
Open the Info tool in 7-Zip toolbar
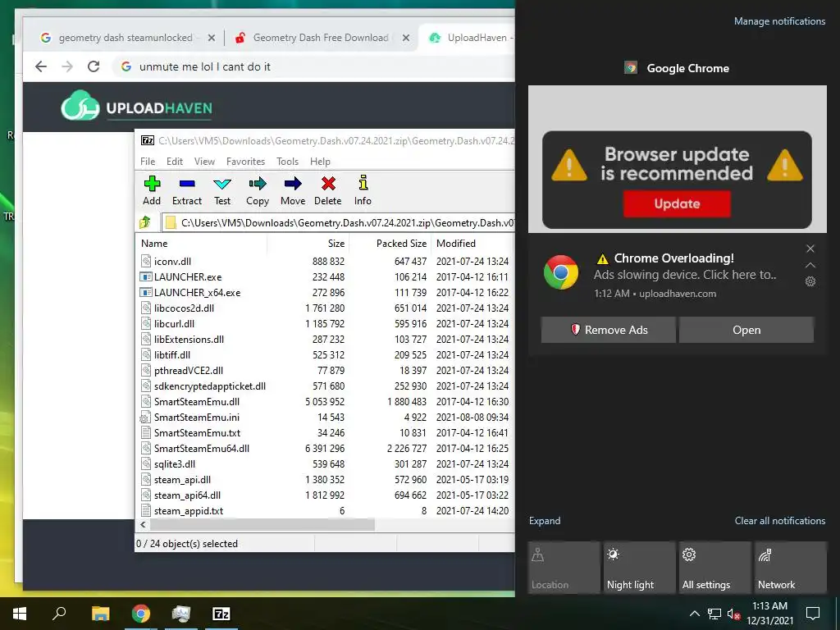click(x=363, y=190)
